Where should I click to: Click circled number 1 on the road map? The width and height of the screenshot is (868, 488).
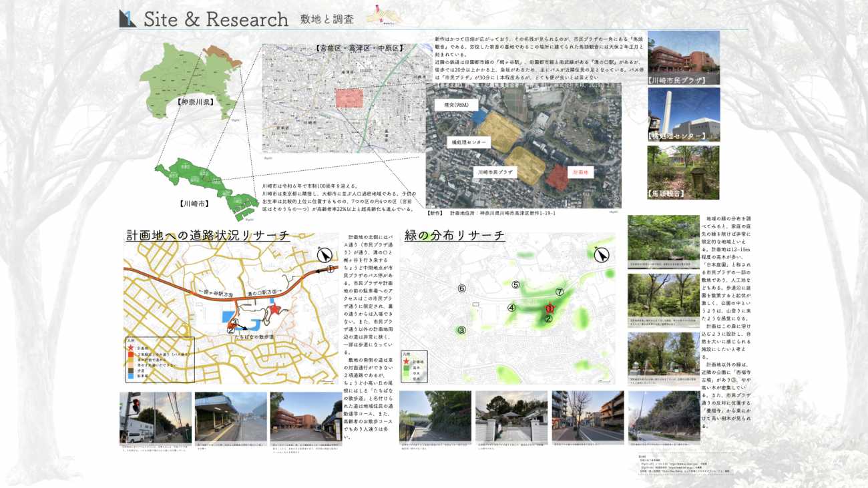[330, 269]
